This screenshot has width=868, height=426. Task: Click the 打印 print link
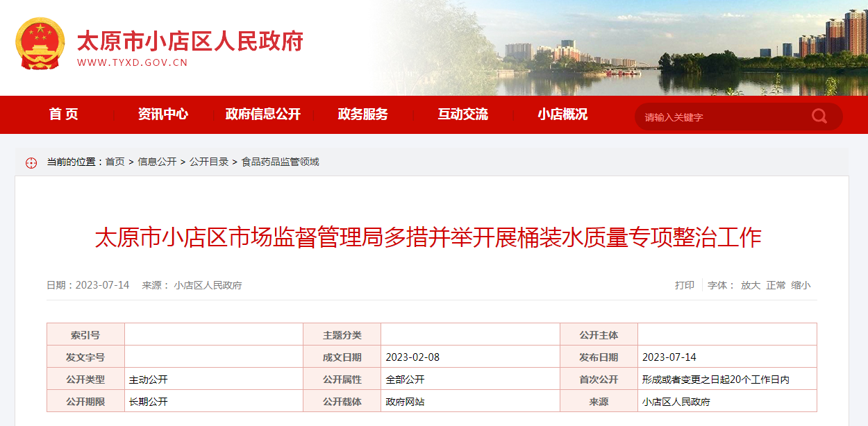pyautogui.click(x=685, y=285)
